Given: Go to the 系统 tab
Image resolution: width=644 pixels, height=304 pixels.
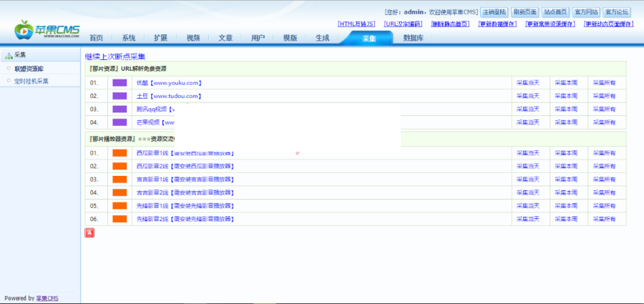Looking at the screenshot, I should tap(129, 38).
